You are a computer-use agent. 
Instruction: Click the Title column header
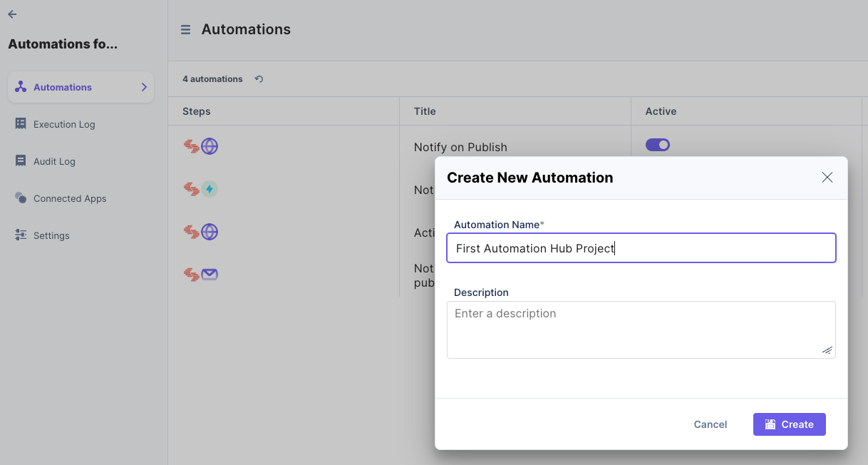click(425, 111)
